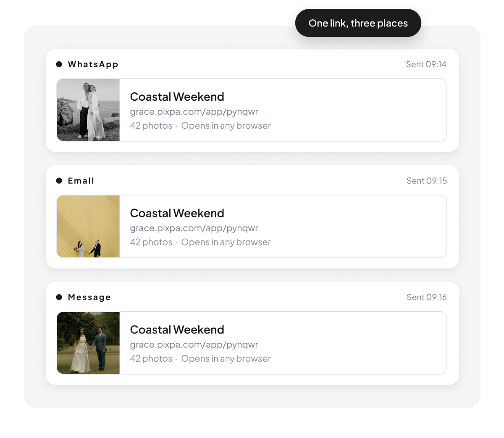
Task: Open the black-and-white couple thumbnail
Action: 88,110
